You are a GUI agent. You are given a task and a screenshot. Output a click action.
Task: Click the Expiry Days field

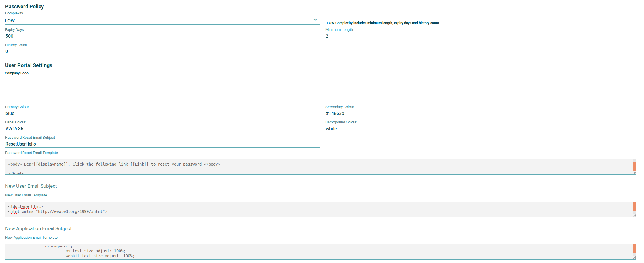click(160, 36)
